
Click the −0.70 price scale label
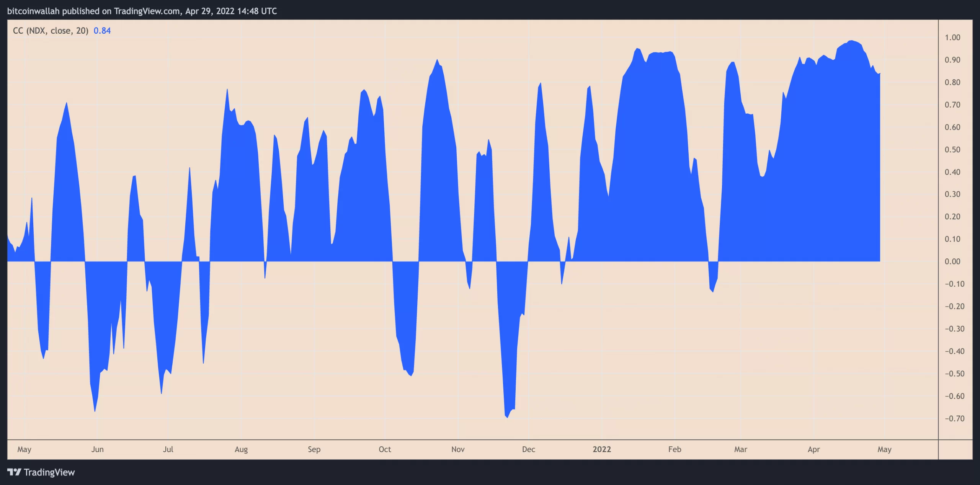pyautogui.click(x=954, y=418)
